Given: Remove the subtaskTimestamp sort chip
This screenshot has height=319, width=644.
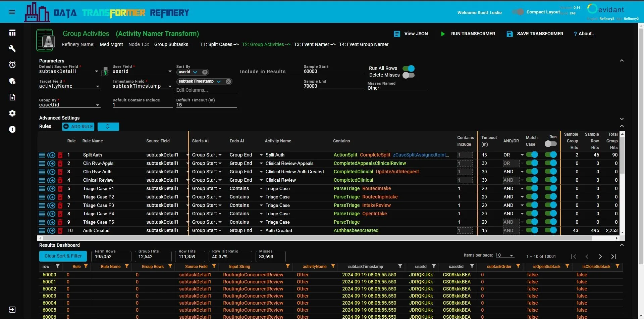Looking at the screenshot, I should point(228,82).
